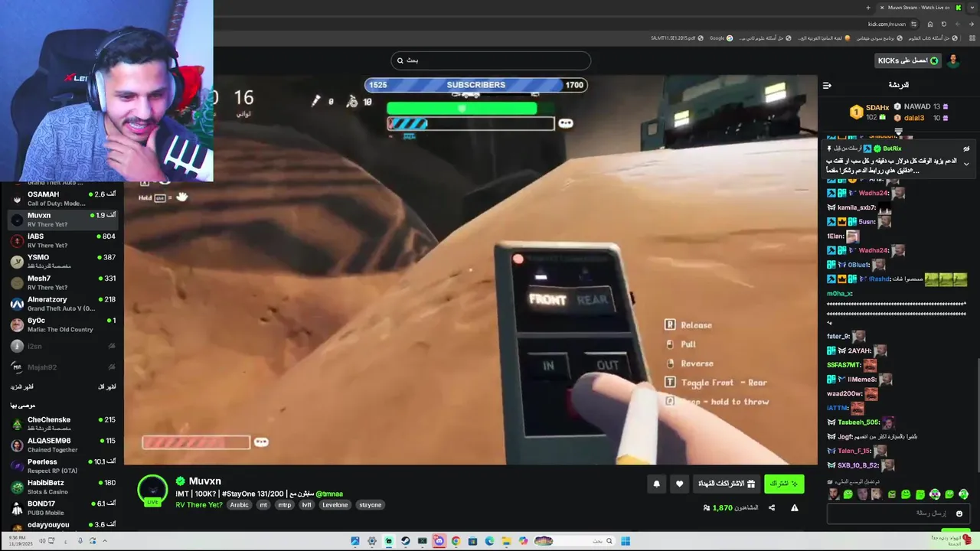
Task: Share the stream via share icon
Action: [771, 507]
